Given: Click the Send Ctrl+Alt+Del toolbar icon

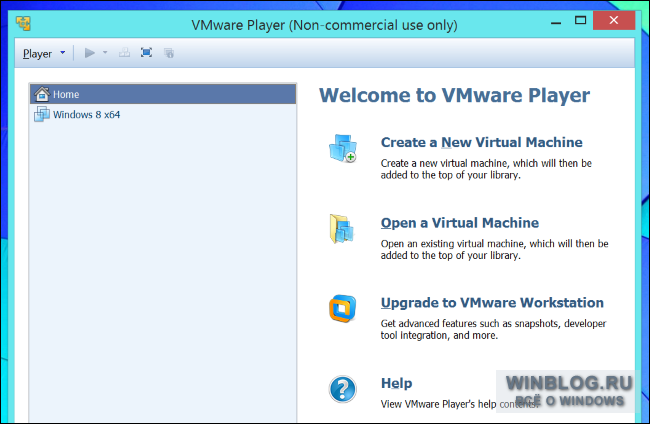Looking at the screenshot, I should (124, 53).
